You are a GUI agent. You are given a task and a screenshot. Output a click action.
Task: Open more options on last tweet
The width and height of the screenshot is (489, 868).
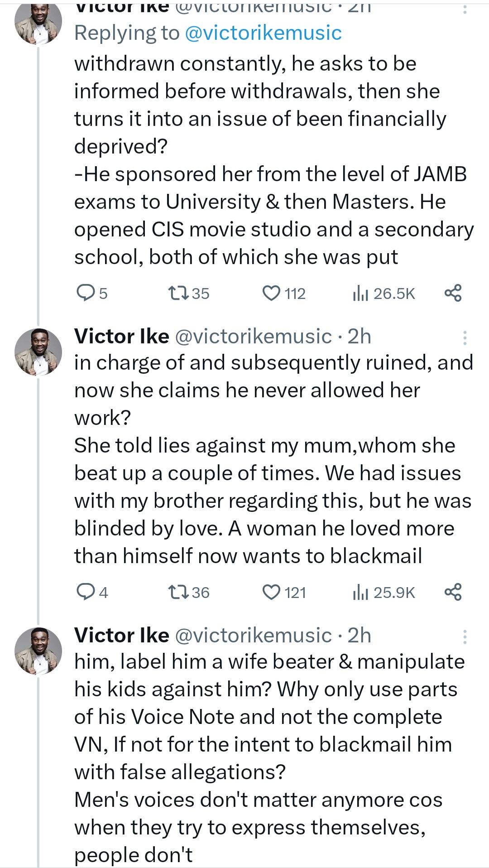465,637
